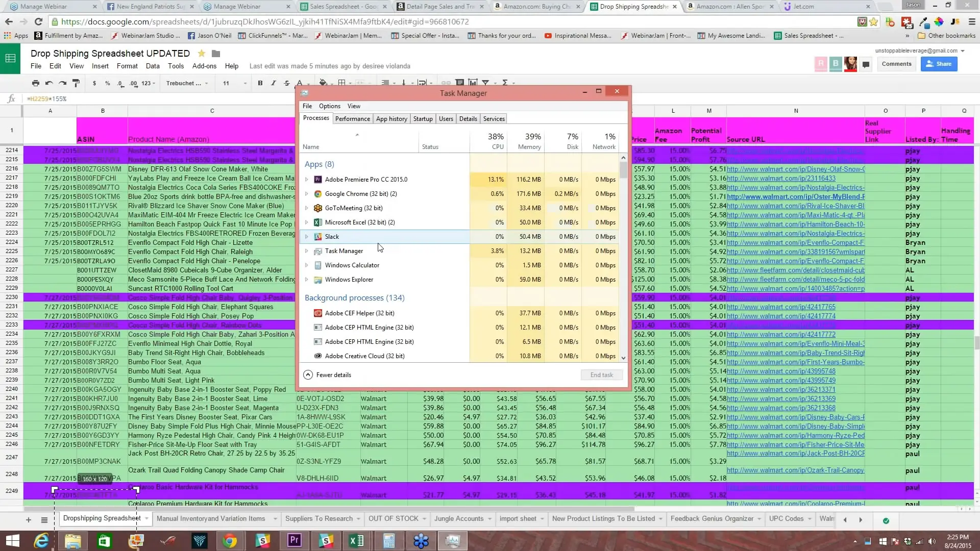Open Chrome from taskbar
The width and height of the screenshot is (980, 551).
[x=230, y=541]
